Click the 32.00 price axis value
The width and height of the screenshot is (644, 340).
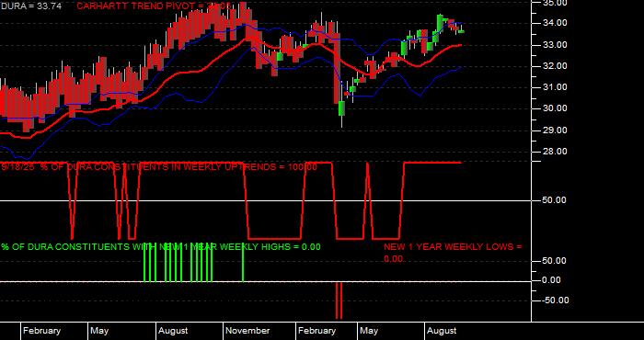click(x=556, y=66)
